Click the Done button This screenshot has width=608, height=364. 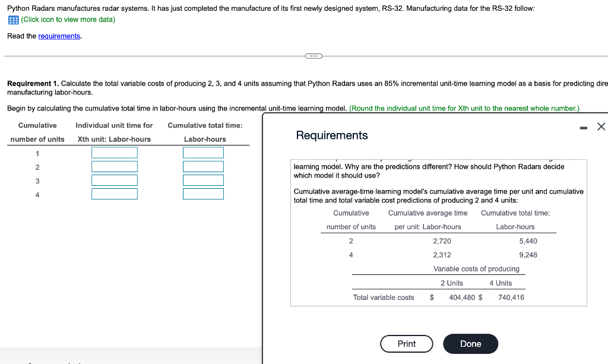tap(470, 344)
